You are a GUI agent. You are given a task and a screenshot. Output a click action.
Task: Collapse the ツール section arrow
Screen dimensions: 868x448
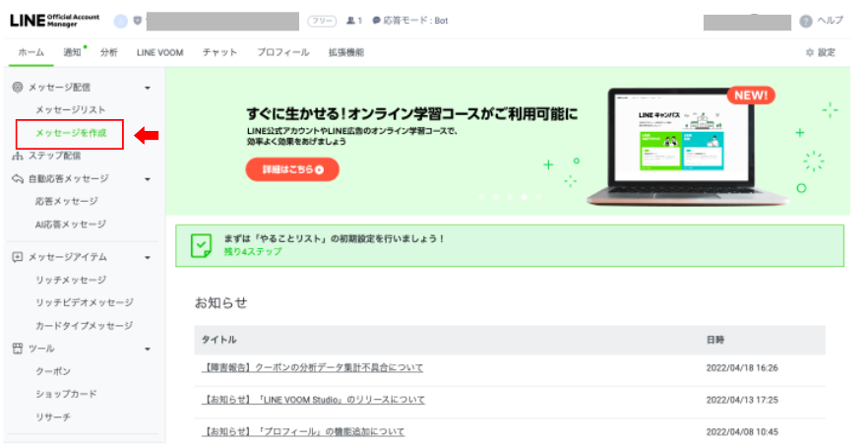[x=148, y=349]
